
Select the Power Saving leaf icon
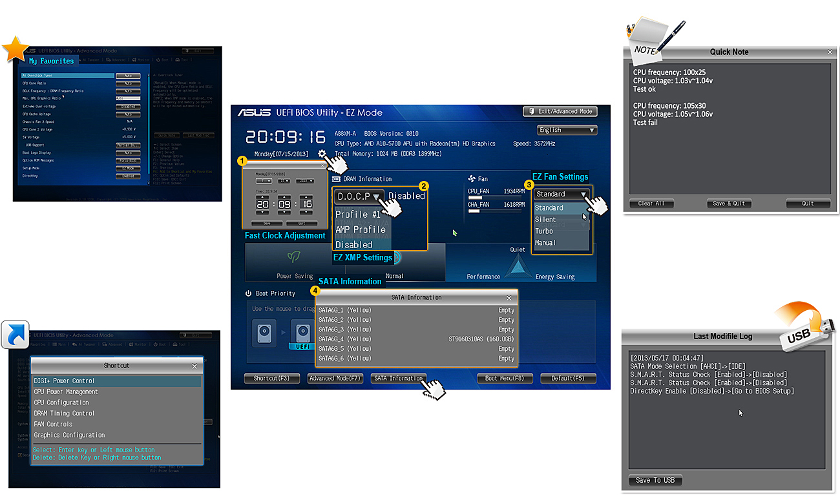coord(293,257)
